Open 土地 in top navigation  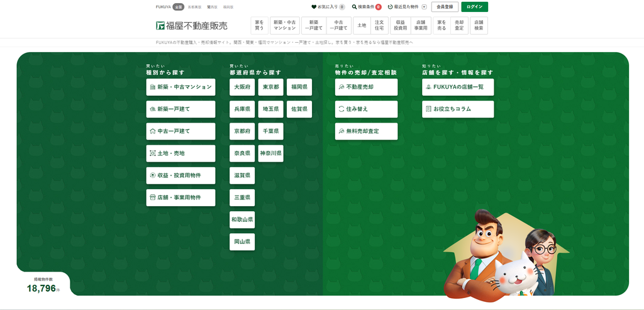click(362, 25)
